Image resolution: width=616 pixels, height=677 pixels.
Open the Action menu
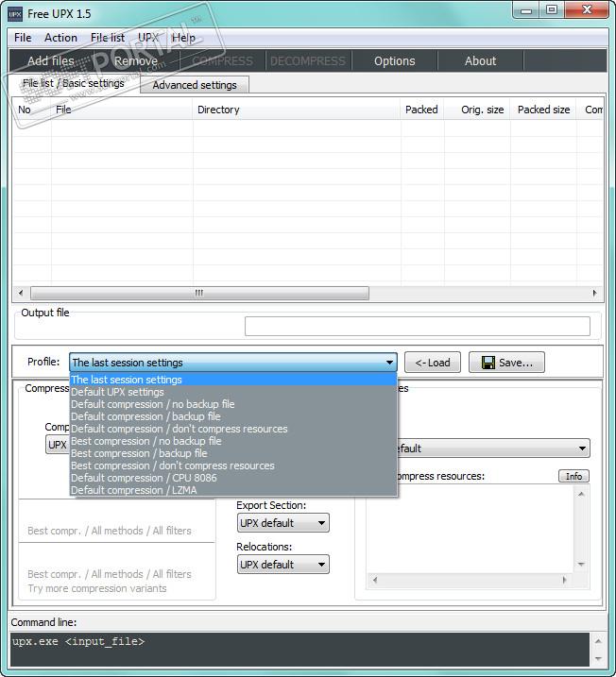click(60, 38)
